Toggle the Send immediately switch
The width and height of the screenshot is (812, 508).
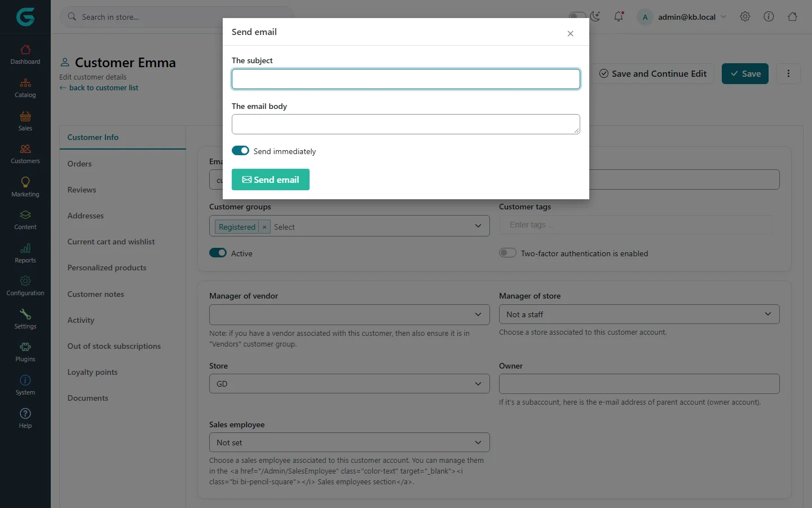click(x=240, y=151)
